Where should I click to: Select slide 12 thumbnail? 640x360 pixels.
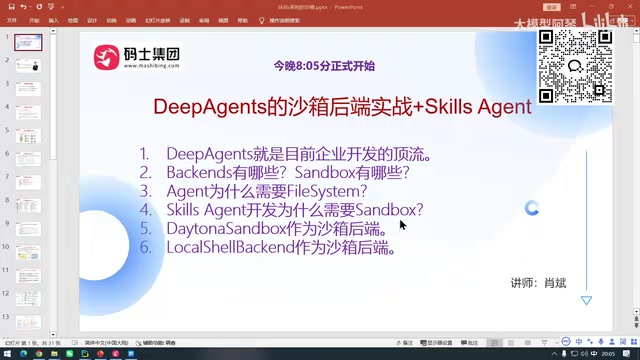[28, 299]
